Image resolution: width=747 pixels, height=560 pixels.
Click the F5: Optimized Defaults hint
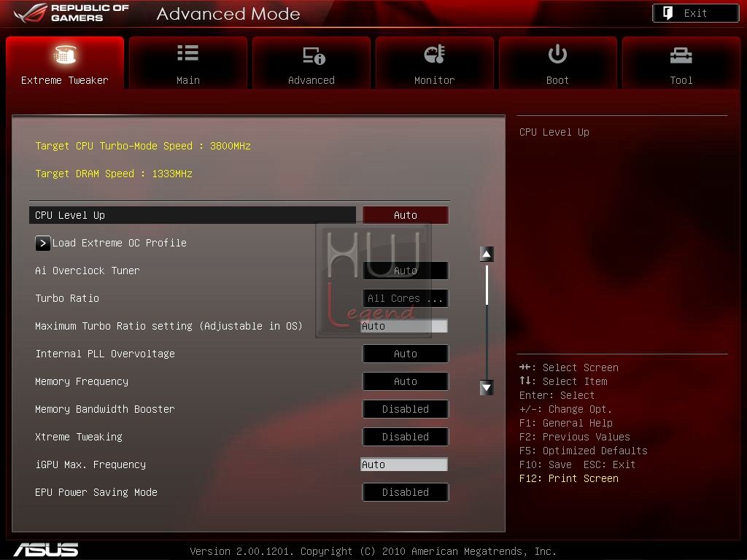pyautogui.click(x=584, y=451)
